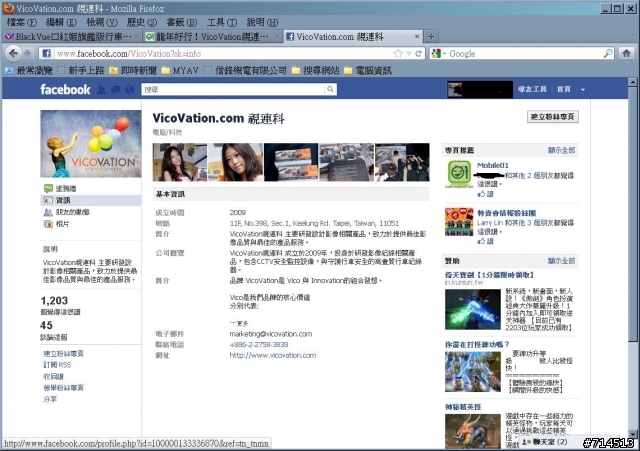Switch to the BlackVue browser tab
The image size is (640, 451).
point(72,37)
